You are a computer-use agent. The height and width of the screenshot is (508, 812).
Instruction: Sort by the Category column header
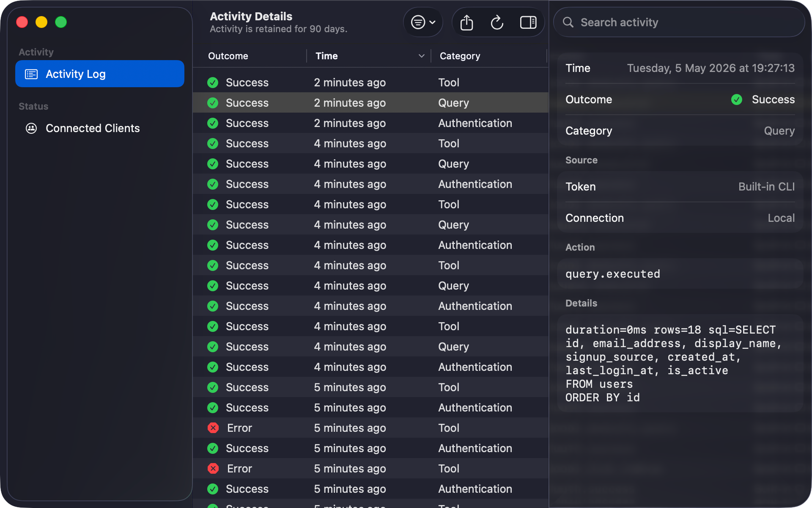click(x=460, y=56)
